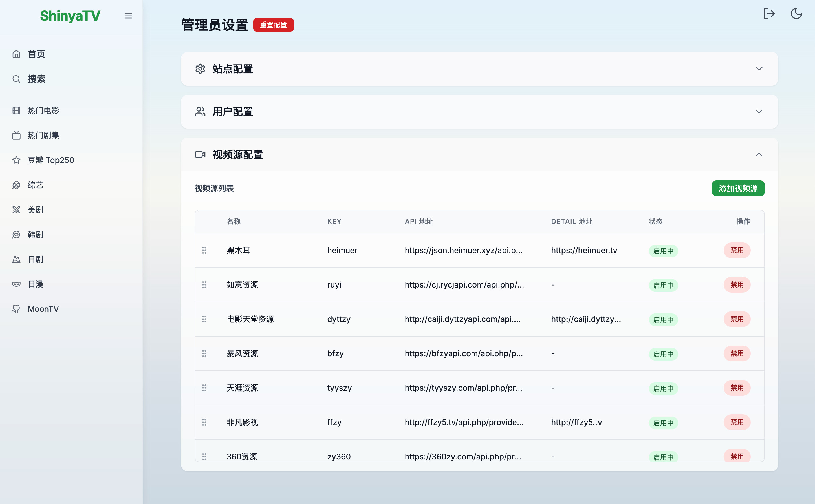Click the star icon for 豆瓣 Top250
The height and width of the screenshot is (504, 815).
click(16, 160)
